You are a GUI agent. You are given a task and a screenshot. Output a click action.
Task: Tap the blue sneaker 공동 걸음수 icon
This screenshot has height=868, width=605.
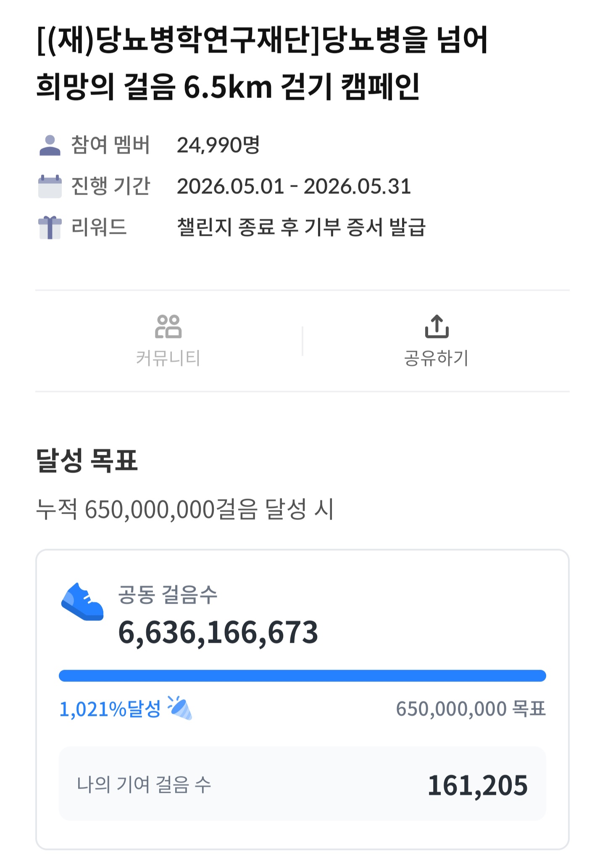82,602
